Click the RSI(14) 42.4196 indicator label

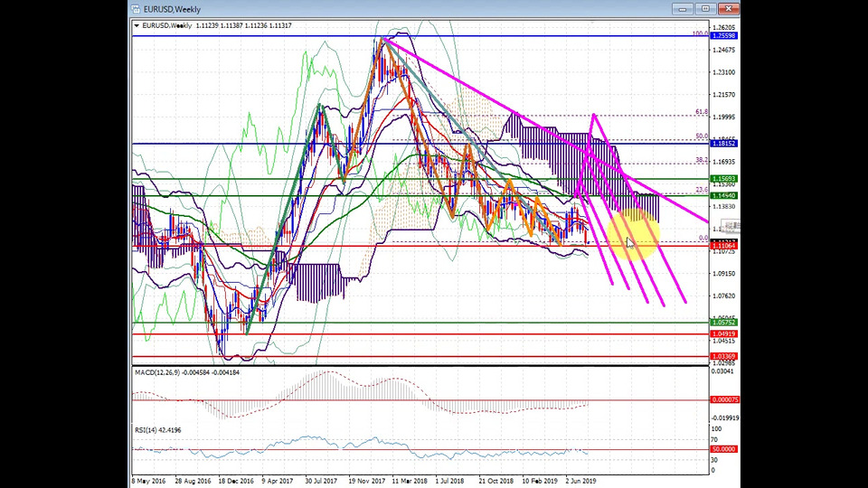click(x=157, y=430)
